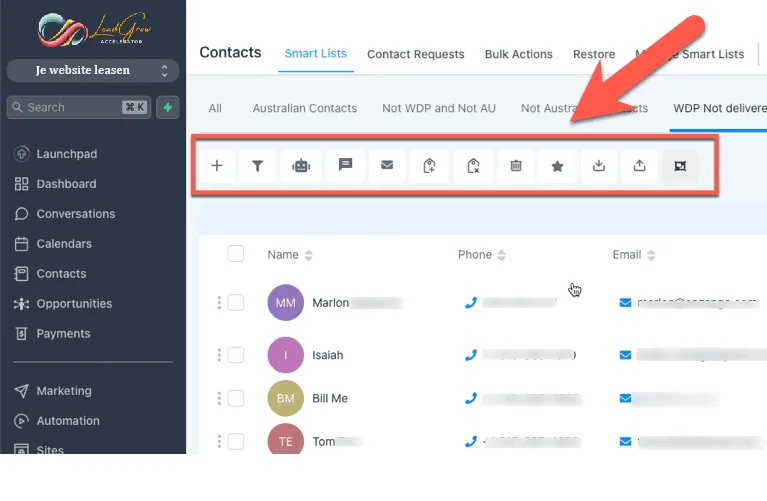
Task: Click phone icon in Marlon's row
Action: coord(471,303)
